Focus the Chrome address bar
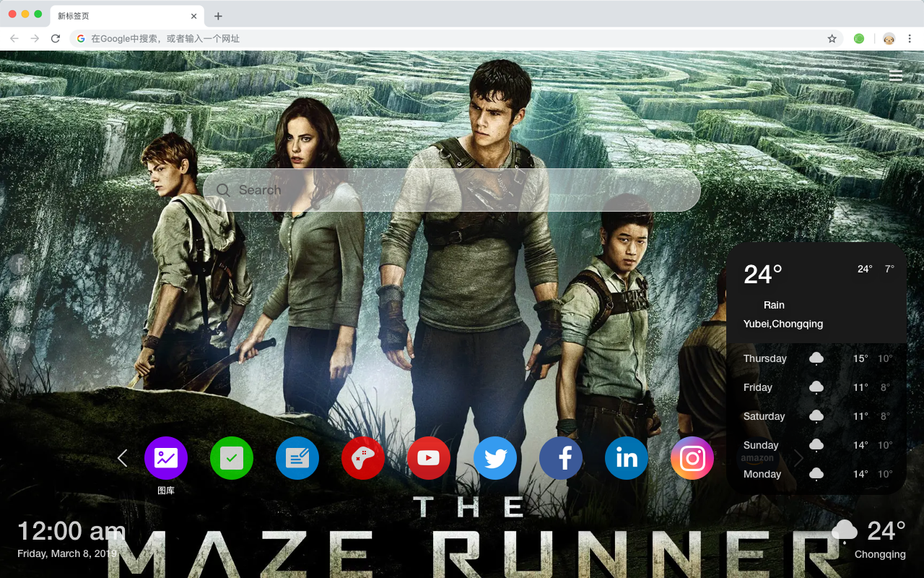The height and width of the screenshot is (578, 924). pyautogui.click(x=457, y=38)
